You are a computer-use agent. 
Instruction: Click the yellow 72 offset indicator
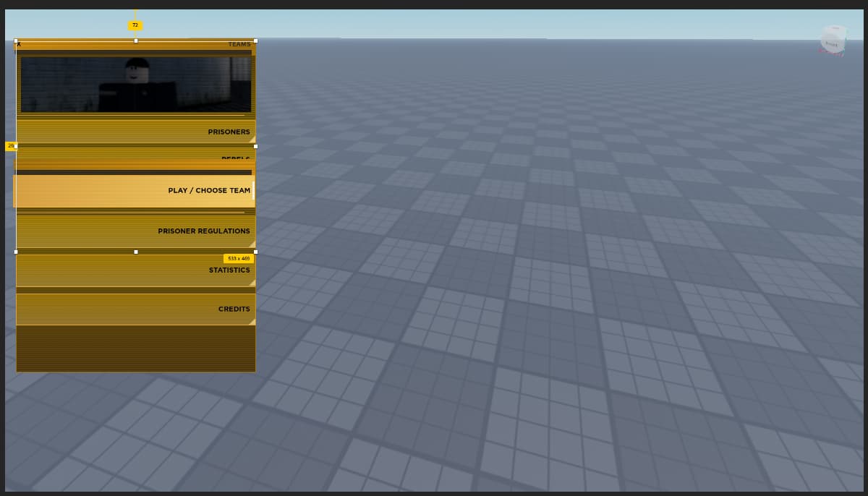[x=135, y=25]
